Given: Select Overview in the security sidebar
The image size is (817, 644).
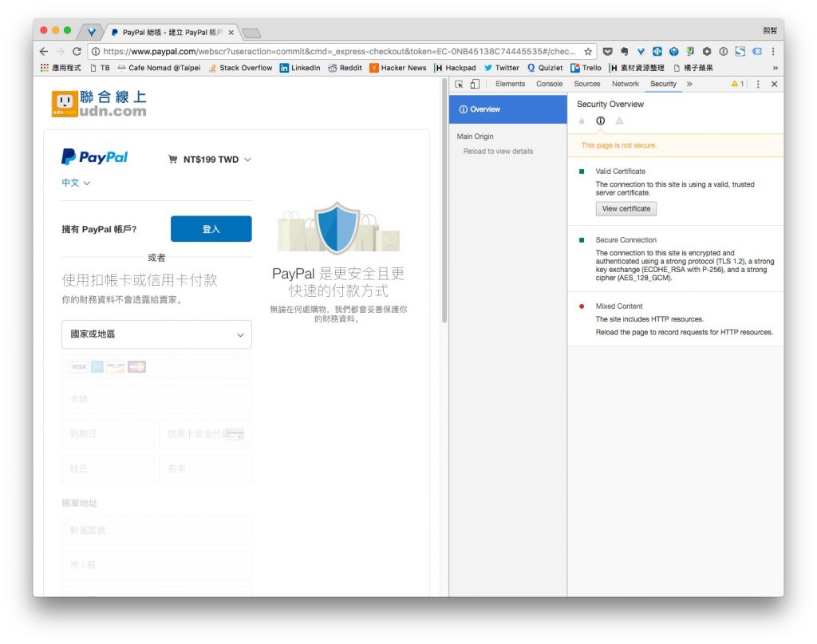Looking at the screenshot, I should pos(508,109).
